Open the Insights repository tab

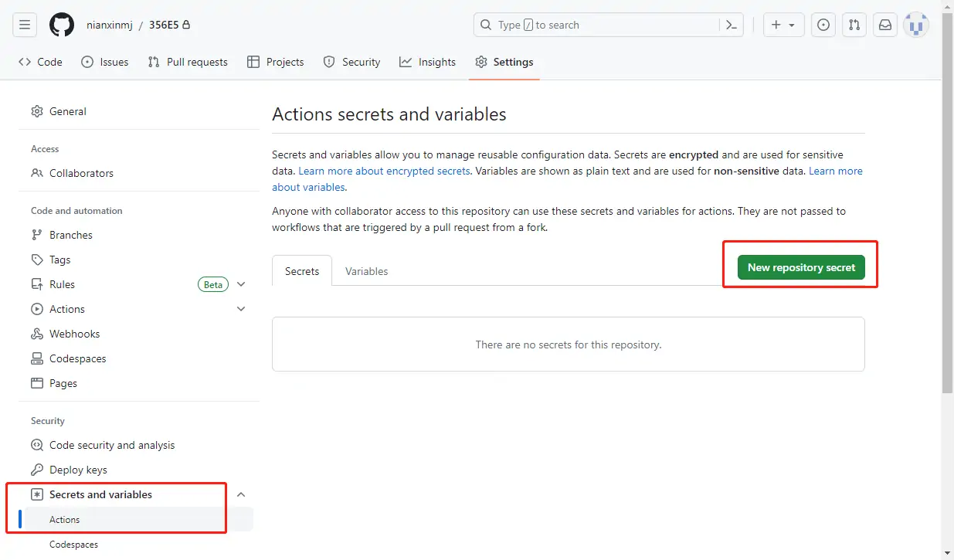(x=428, y=62)
